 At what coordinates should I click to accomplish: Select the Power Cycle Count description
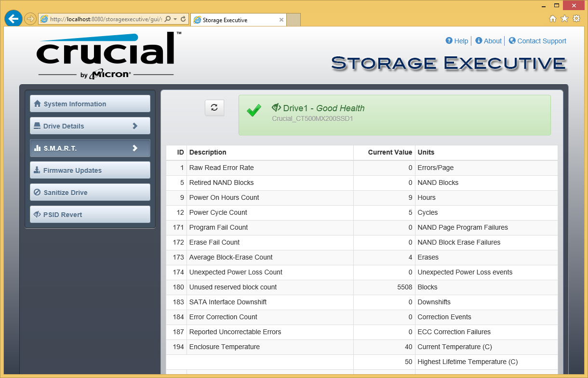tap(218, 212)
